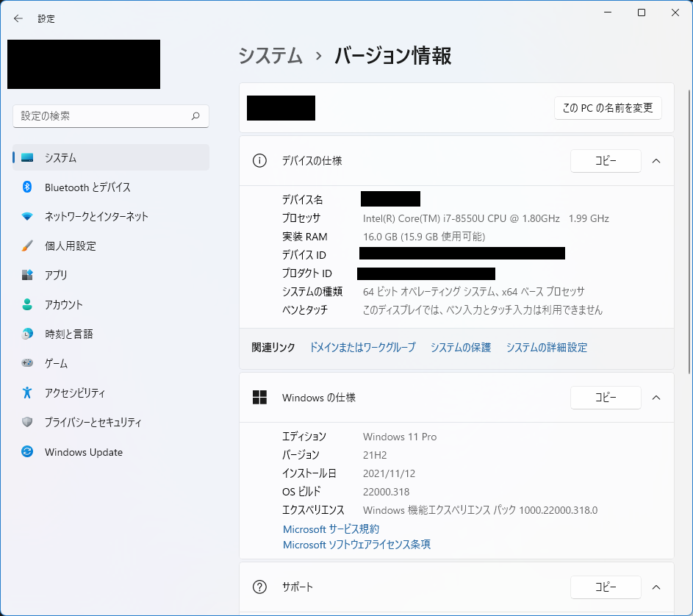Click the アカウント person icon
The height and width of the screenshot is (616, 693).
pos(27,304)
